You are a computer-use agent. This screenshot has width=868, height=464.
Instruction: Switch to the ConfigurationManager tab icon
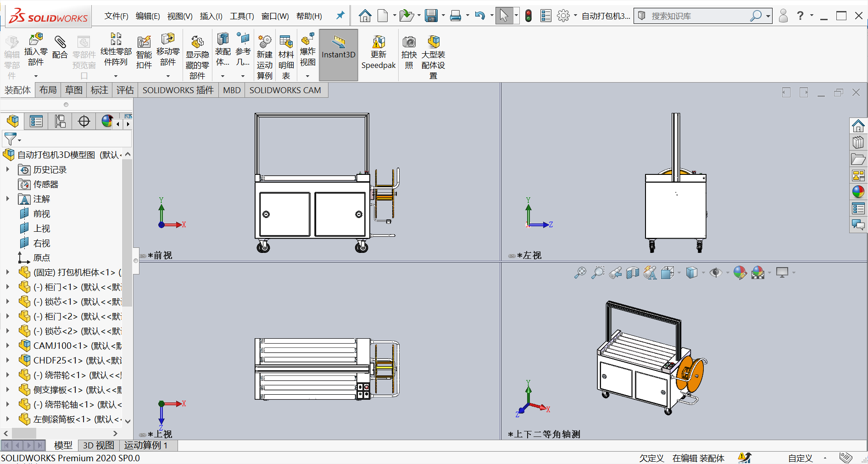60,121
